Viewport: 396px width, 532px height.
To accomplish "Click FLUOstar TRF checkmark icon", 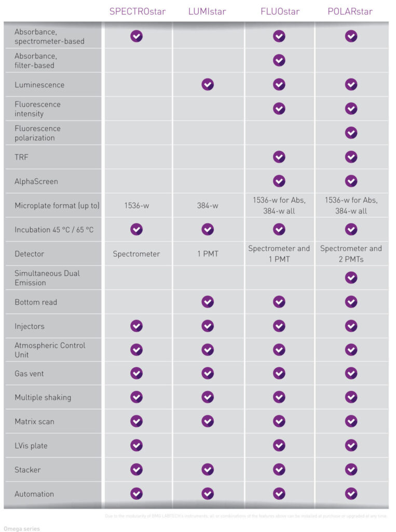I will point(279,157).
